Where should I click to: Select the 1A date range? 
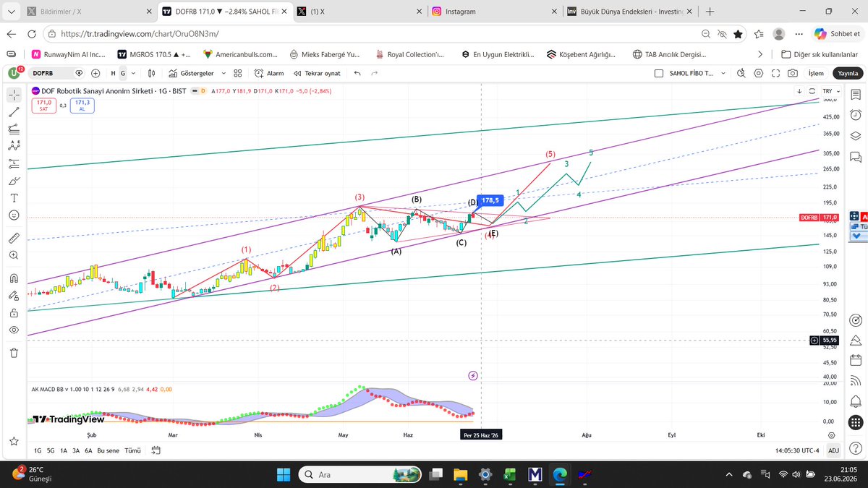[x=64, y=450]
